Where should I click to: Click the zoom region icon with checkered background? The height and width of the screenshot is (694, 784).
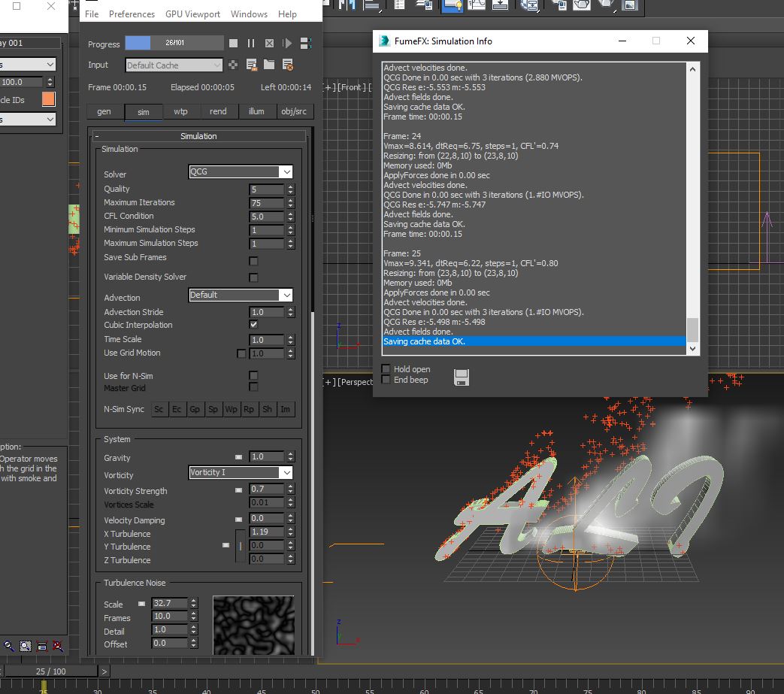[x=26, y=646]
